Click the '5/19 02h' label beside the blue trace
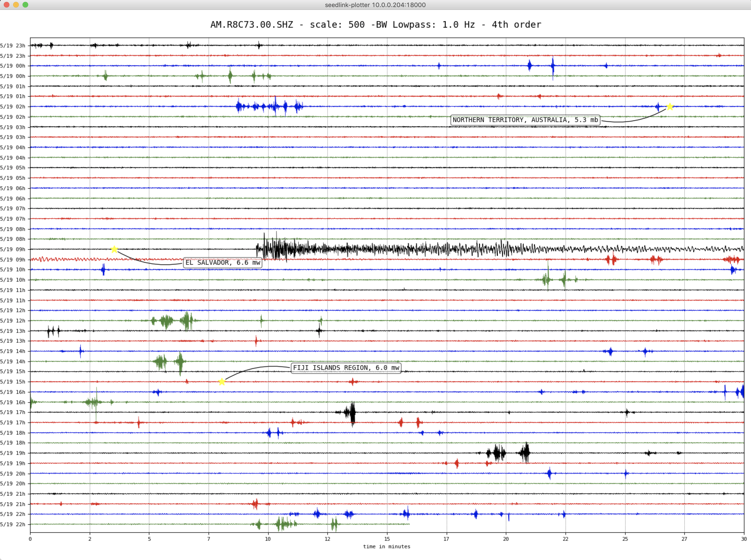Screen dimensions: 751x560 pyautogui.click(x=13, y=107)
